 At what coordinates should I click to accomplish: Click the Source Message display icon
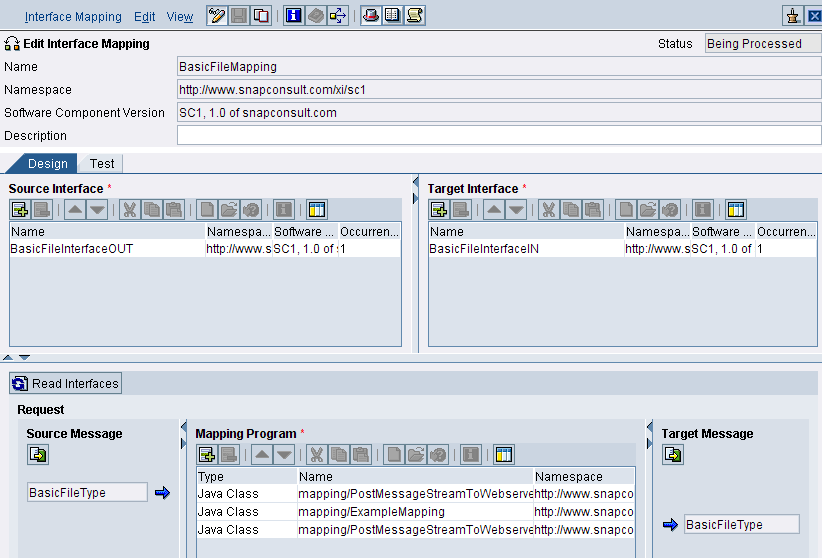tap(38, 455)
